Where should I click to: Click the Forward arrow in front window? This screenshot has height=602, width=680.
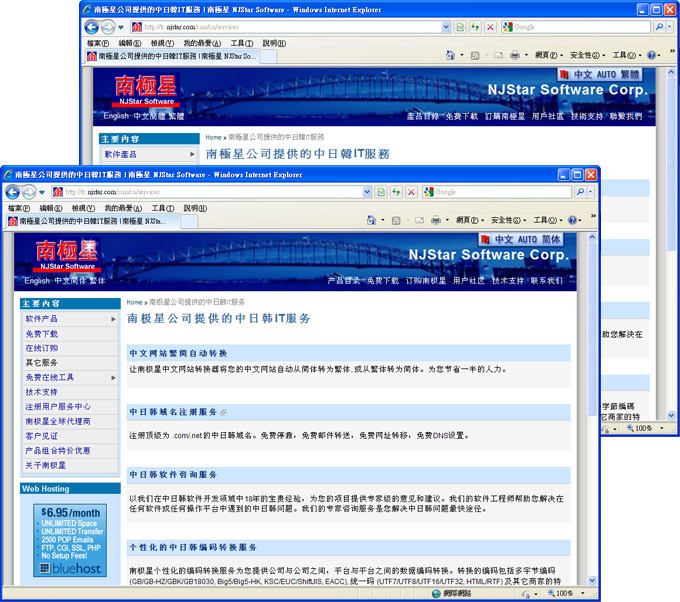click(x=29, y=192)
